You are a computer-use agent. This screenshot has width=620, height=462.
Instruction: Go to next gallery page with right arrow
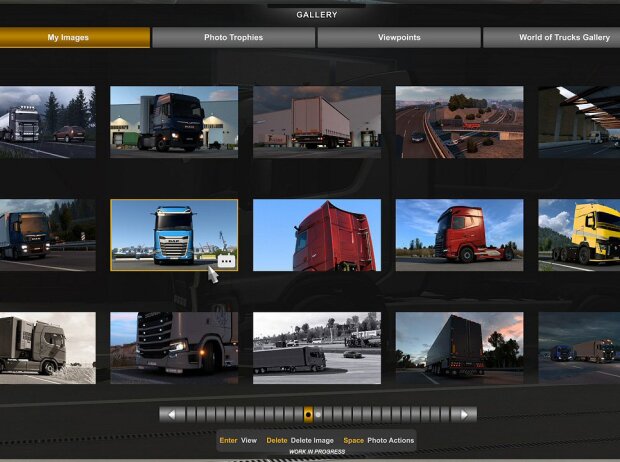coord(464,415)
